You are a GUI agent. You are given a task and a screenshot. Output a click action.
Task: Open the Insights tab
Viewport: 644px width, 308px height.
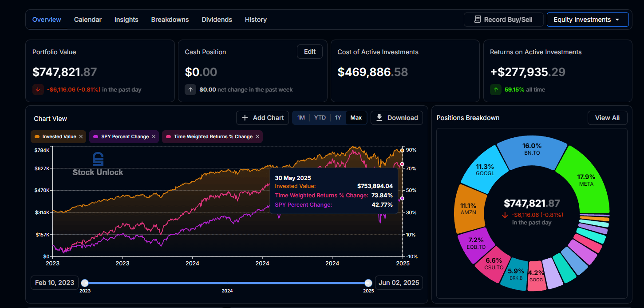point(126,20)
